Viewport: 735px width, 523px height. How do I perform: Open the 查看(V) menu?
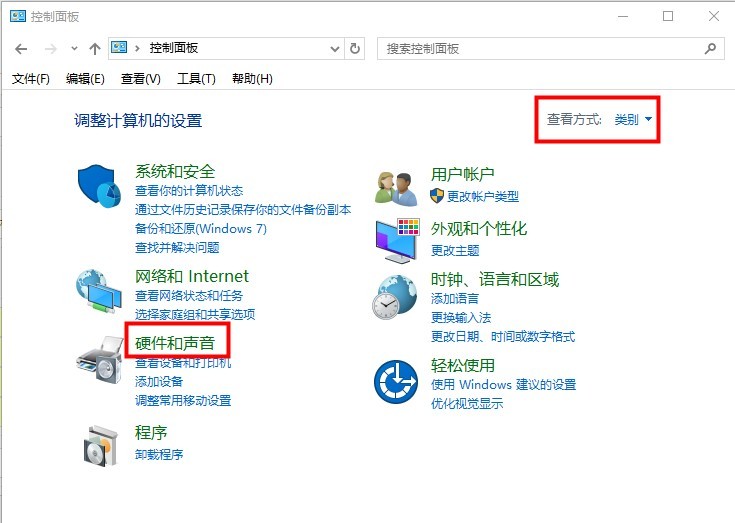[x=141, y=79]
